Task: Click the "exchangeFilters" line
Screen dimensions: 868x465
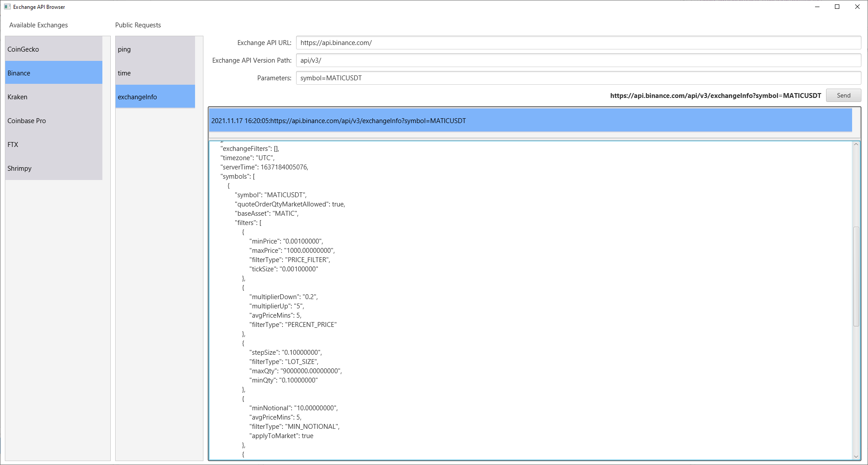Action: pyautogui.click(x=250, y=149)
